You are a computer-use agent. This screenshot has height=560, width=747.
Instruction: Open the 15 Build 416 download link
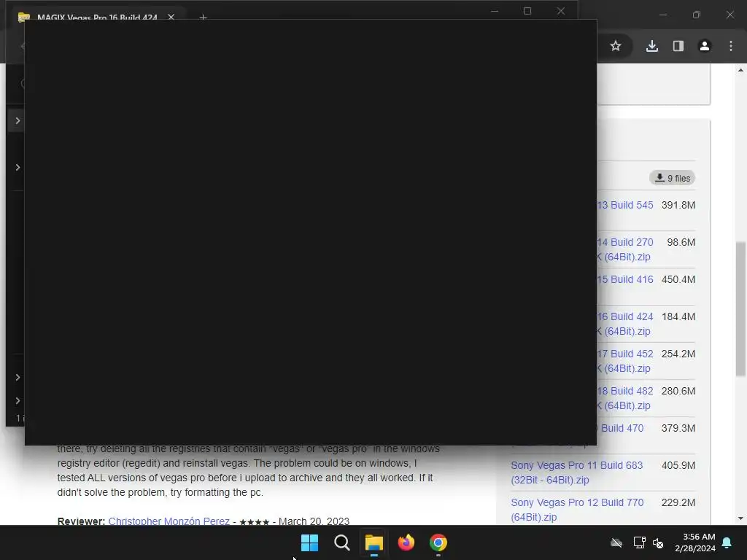625,279
